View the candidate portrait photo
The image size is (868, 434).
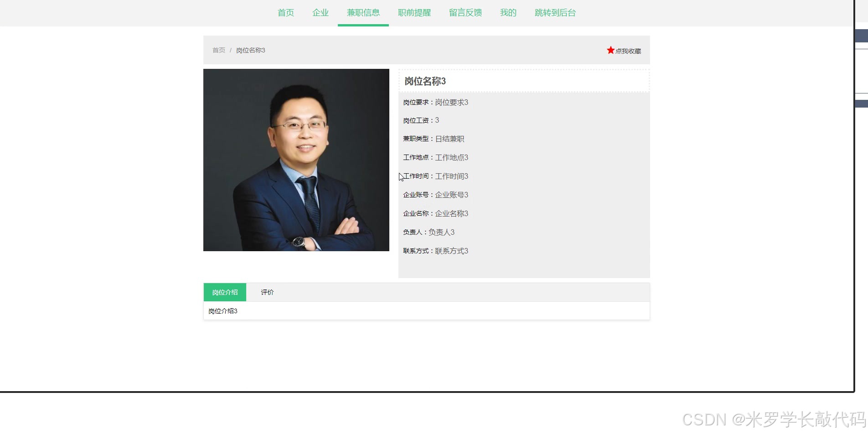296,160
